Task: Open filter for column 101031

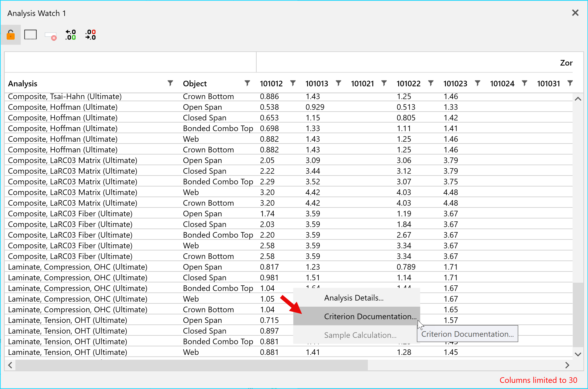Action: coord(570,83)
